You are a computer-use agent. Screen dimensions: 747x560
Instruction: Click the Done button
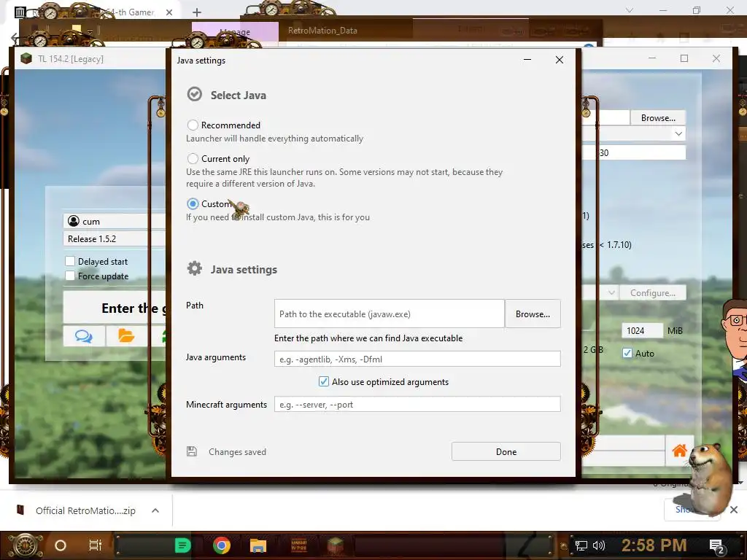506,451
